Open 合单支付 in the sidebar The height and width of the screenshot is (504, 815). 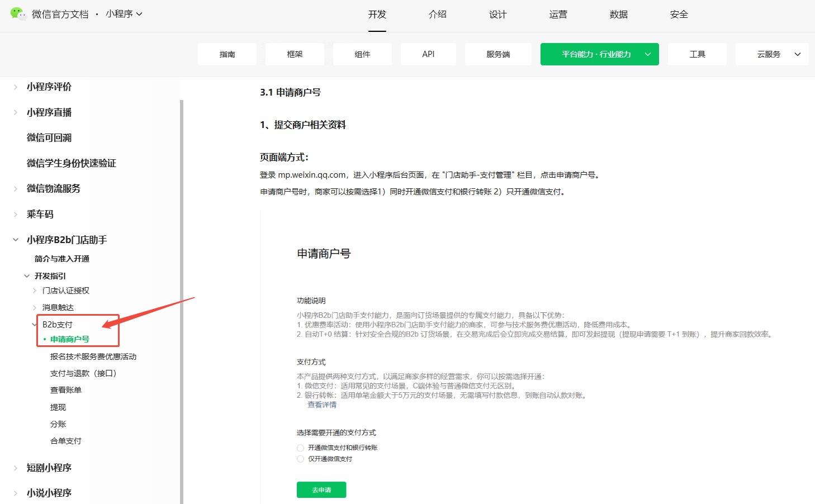(x=66, y=441)
